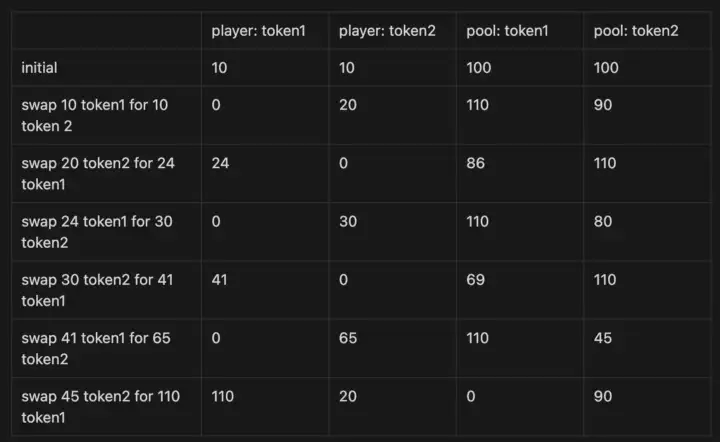Click the 'player: token1' column header

point(258,31)
